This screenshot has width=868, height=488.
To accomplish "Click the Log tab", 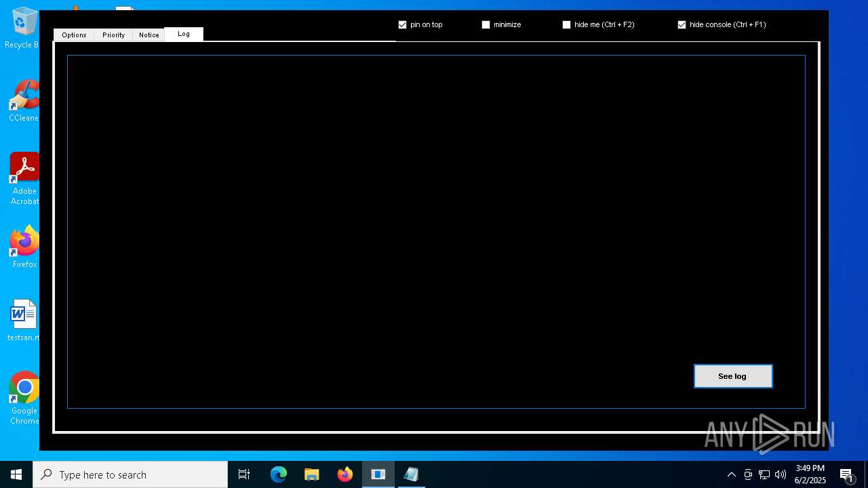I will (184, 34).
